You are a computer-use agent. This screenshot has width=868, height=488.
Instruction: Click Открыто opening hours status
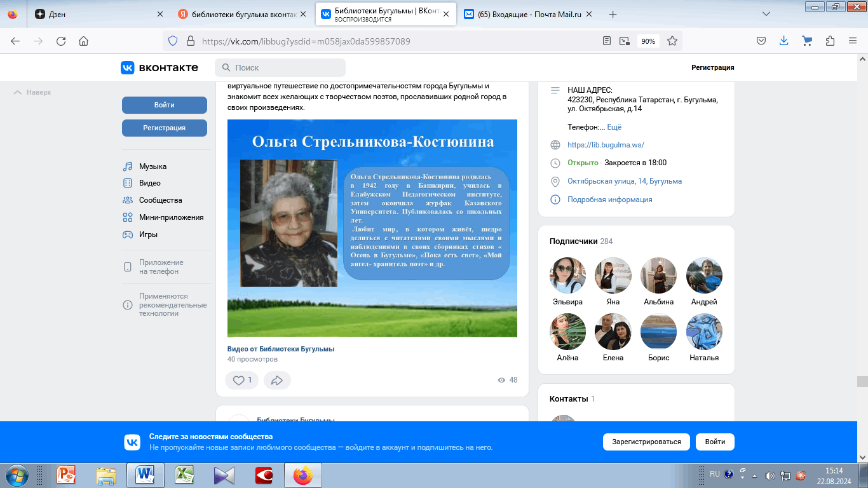583,163
